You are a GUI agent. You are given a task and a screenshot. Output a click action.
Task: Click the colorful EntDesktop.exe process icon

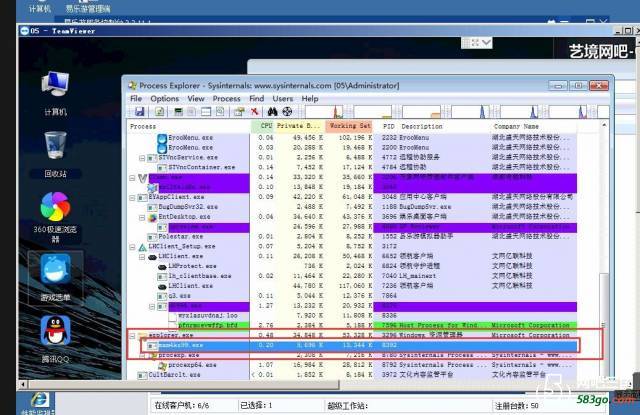153,217
